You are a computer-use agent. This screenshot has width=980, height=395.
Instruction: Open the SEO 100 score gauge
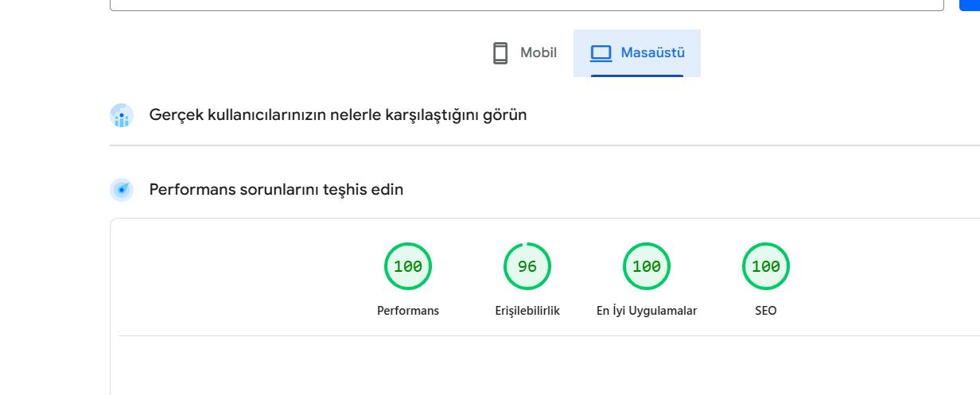click(766, 266)
